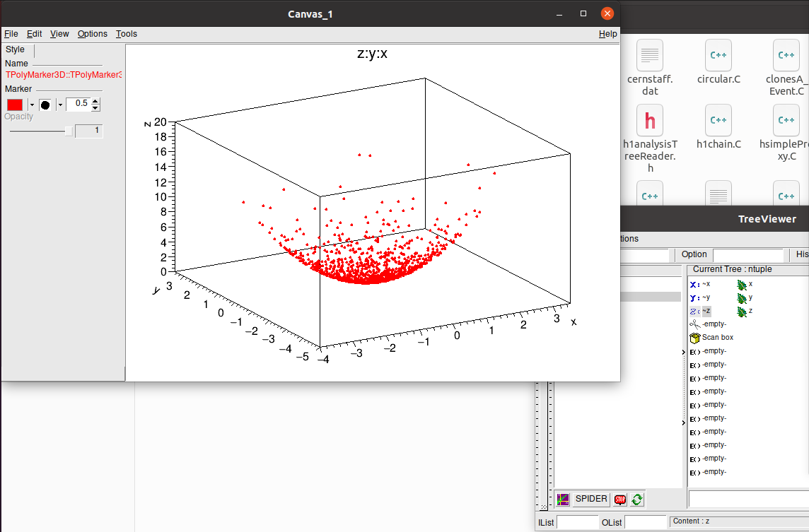
Task: Minimize the Canvas_1 window
Action: coord(559,13)
